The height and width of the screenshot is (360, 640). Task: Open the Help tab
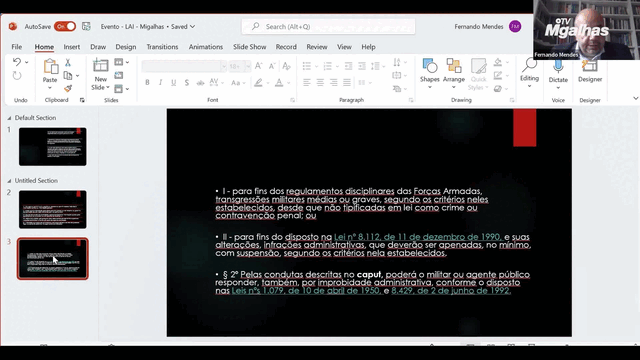click(368, 47)
